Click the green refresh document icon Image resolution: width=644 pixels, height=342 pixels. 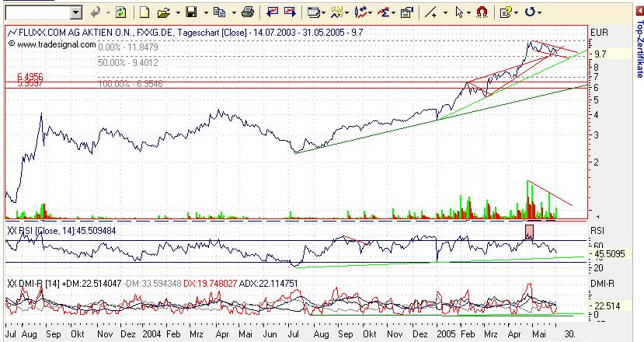coord(120,12)
